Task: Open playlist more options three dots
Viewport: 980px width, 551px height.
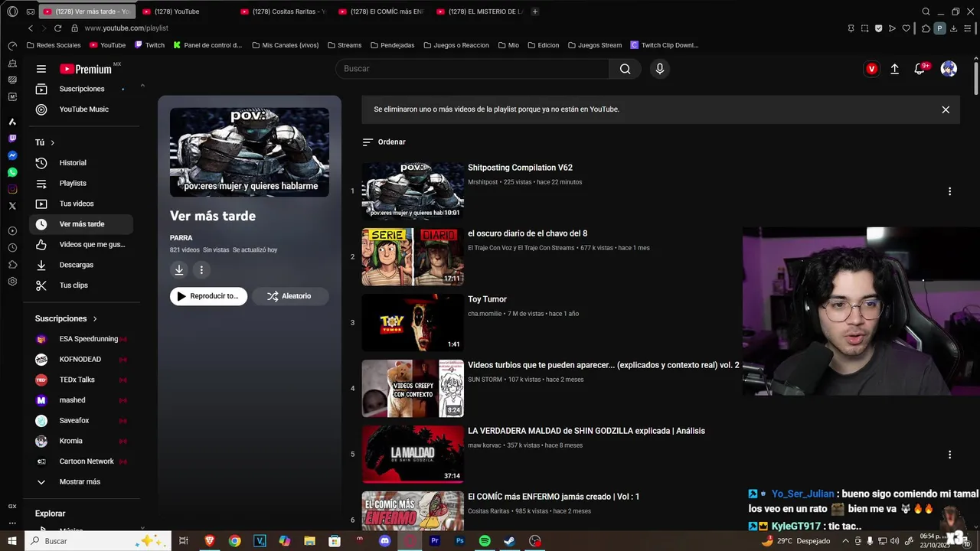Action: pos(201,269)
